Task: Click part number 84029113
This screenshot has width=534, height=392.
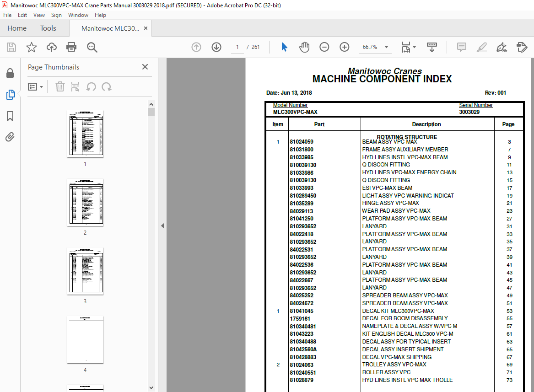Action: 302,211
